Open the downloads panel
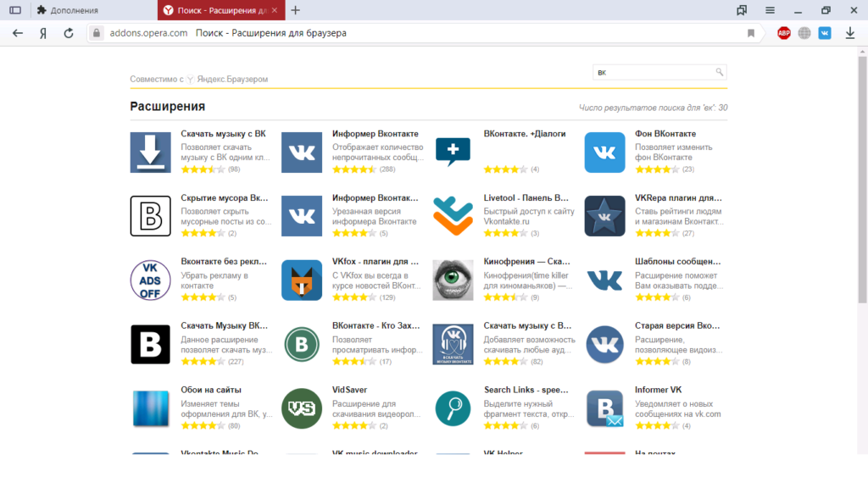The width and height of the screenshot is (868, 488). [850, 33]
